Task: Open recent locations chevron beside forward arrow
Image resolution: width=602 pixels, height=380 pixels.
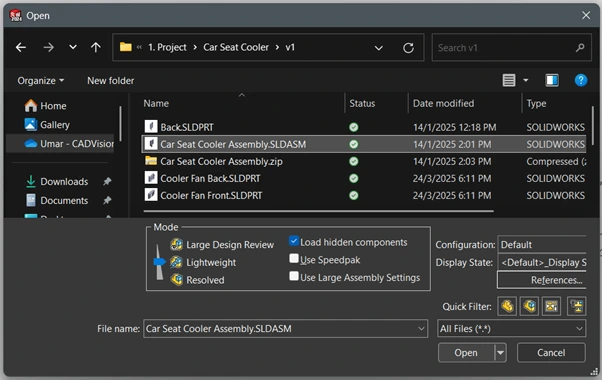Action: pyautogui.click(x=73, y=47)
